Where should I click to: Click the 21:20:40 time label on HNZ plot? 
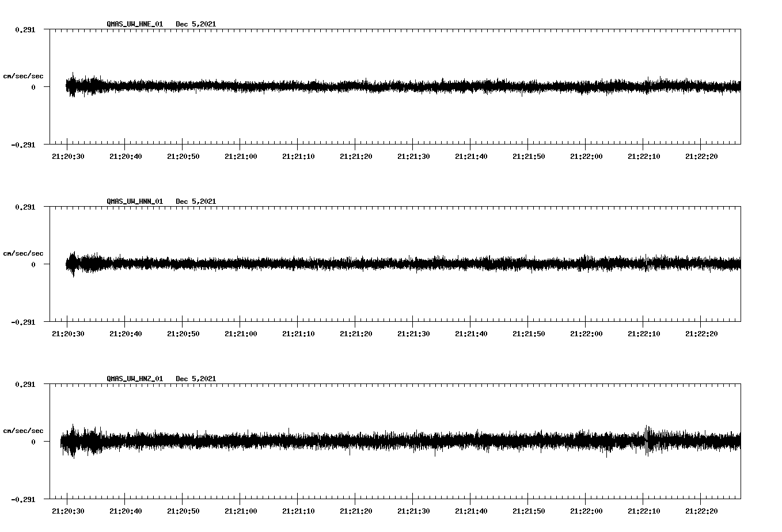click(x=126, y=511)
